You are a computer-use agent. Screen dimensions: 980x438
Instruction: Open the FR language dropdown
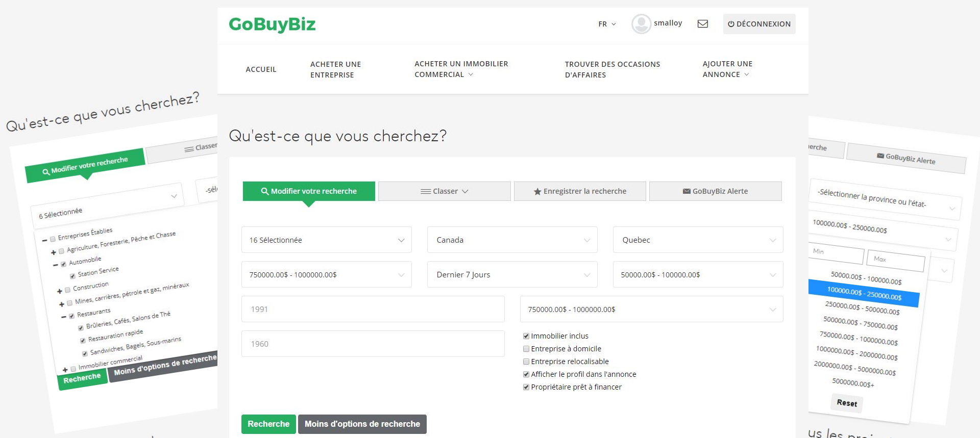[x=607, y=24]
